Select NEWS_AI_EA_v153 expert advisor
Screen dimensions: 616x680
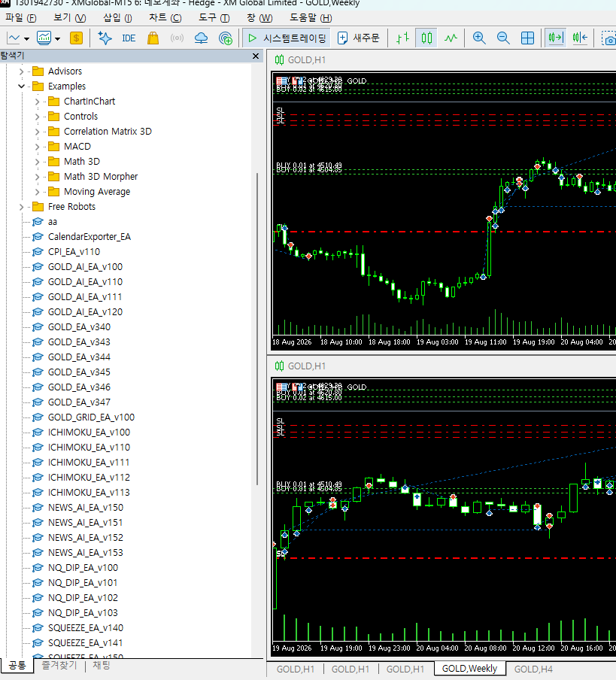pos(86,552)
